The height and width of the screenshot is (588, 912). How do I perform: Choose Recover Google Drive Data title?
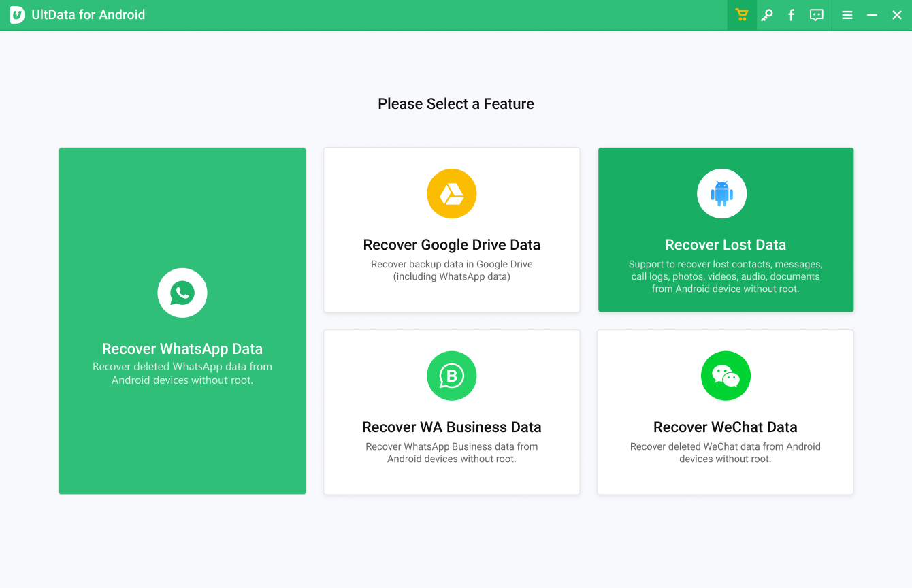click(452, 245)
